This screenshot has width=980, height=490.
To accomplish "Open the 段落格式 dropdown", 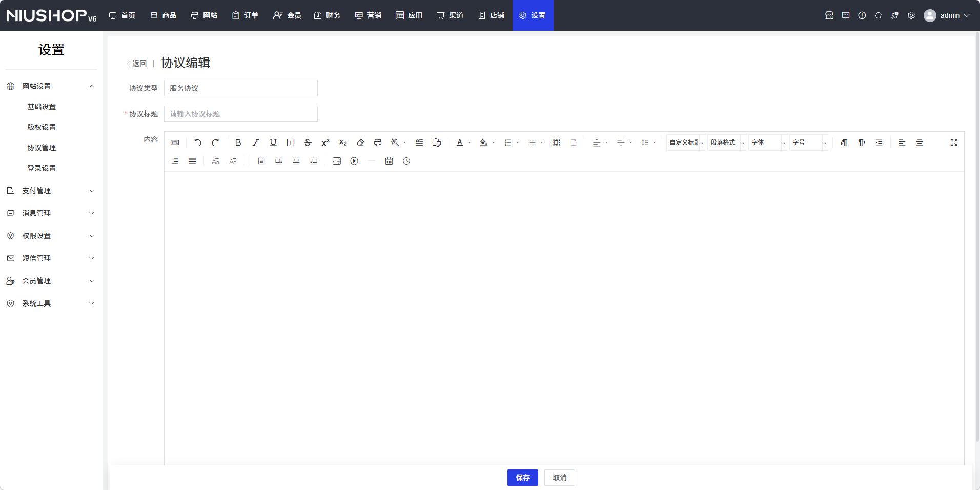I will [x=727, y=142].
